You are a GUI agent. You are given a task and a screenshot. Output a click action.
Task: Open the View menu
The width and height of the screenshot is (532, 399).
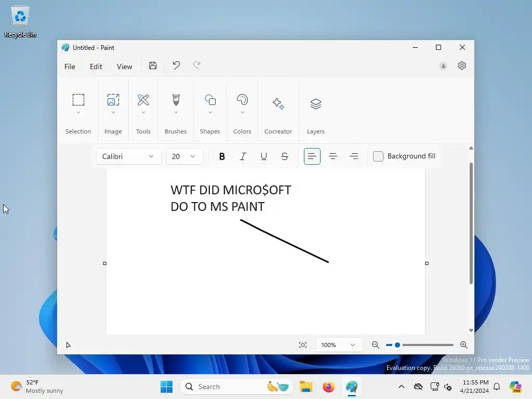[125, 66]
